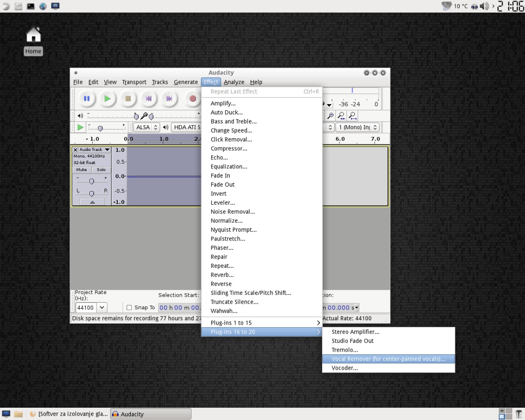The width and height of the screenshot is (525, 420).
Task: Click the Pause transport button
Action: (87, 98)
